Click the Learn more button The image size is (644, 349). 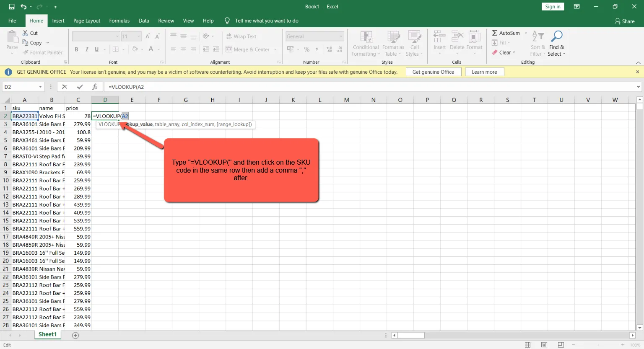[x=485, y=72]
